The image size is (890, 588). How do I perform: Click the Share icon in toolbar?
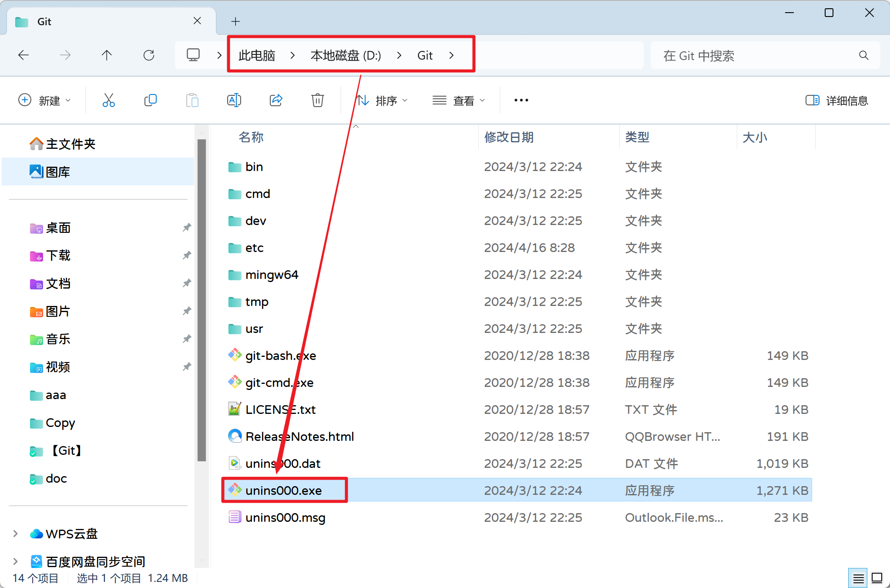(276, 100)
